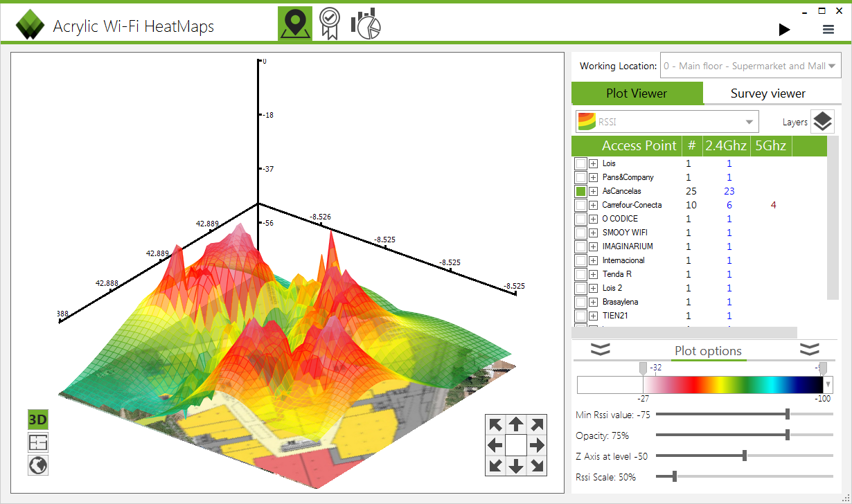Select the O CODICE checkbox
Image resolution: width=852 pixels, height=504 pixels.
(x=581, y=219)
